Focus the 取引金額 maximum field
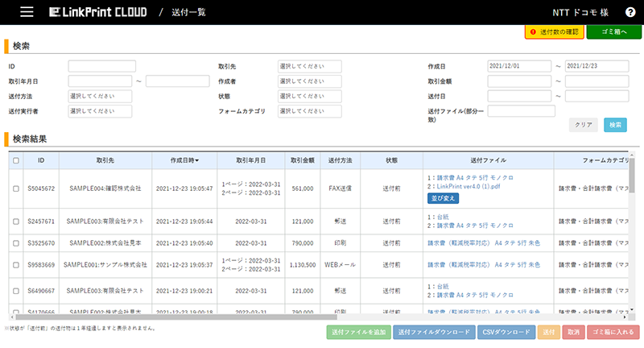The image size is (644, 348). (597, 81)
